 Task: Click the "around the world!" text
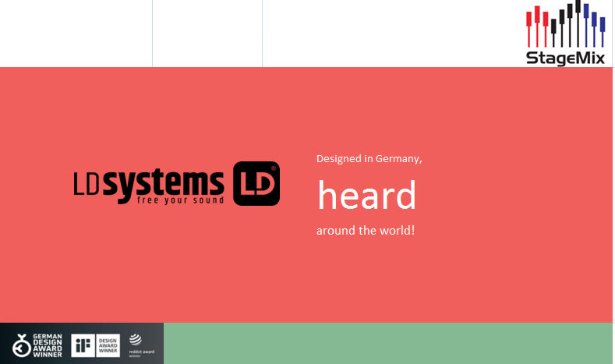[366, 231]
